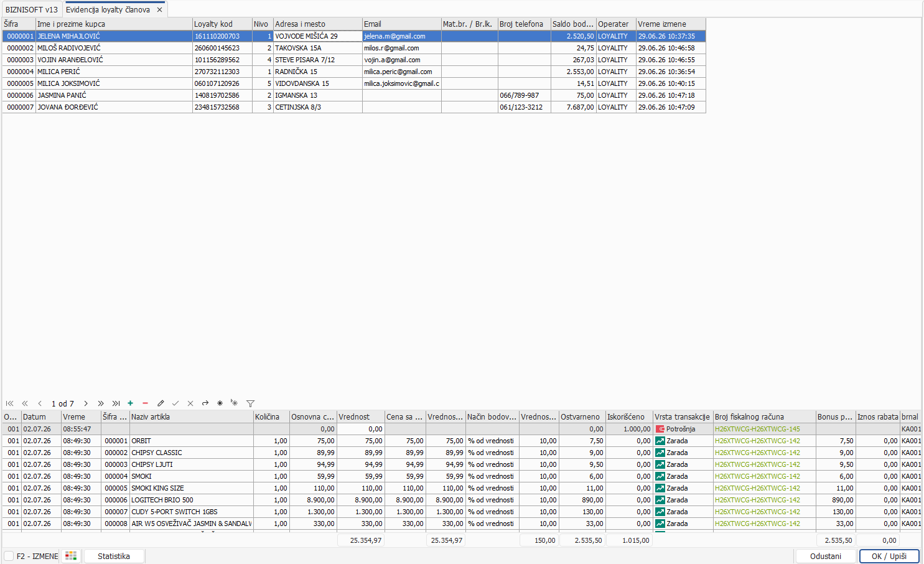Go to the last record in navigator

pyautogui.click(x=116, y=403)
